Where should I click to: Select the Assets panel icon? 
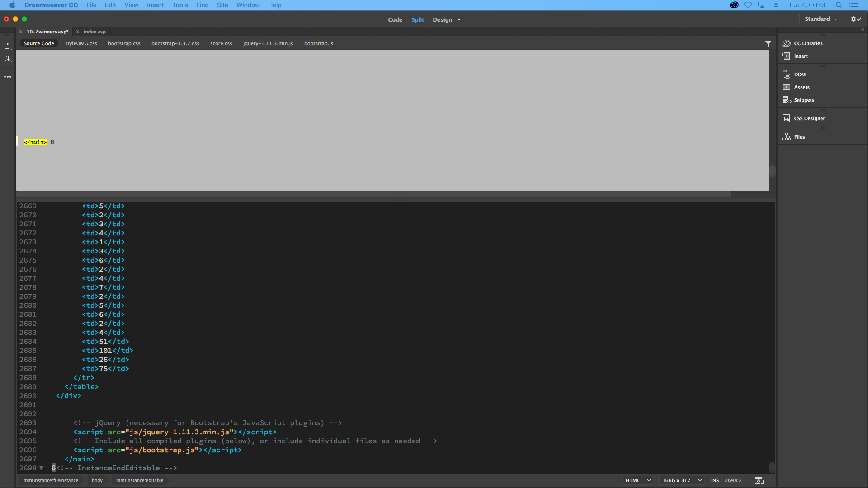point(786,86)
